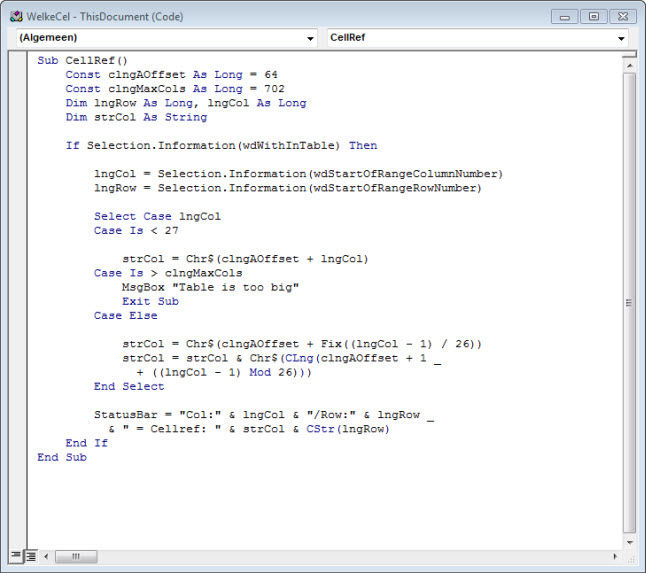Click the line containing 'Fix((lngCol - 1) / 26))'
The width and height of the screenshot is (646, 573).
pos(302,344)
